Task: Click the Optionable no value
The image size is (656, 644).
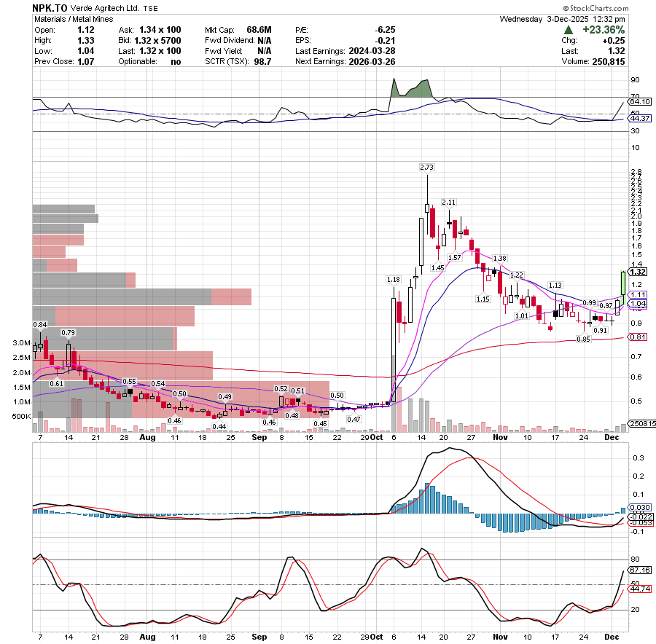Action: coord(176,61)
